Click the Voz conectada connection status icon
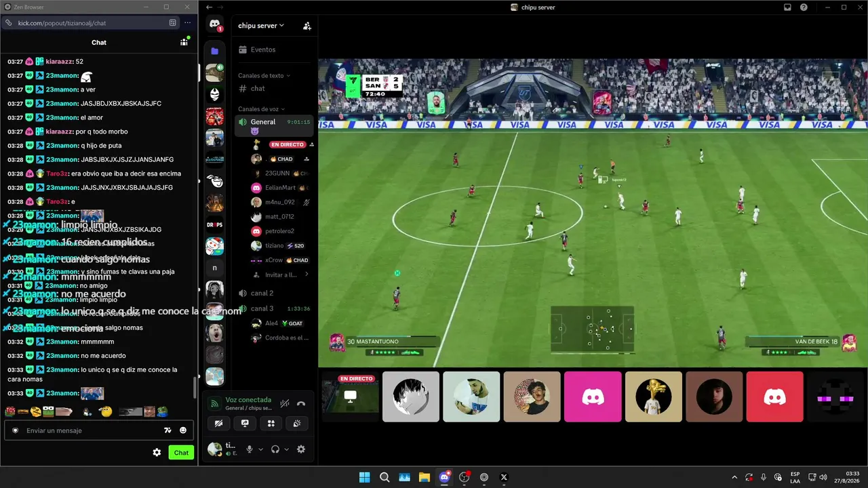The image size is (868, 488). 215,404
